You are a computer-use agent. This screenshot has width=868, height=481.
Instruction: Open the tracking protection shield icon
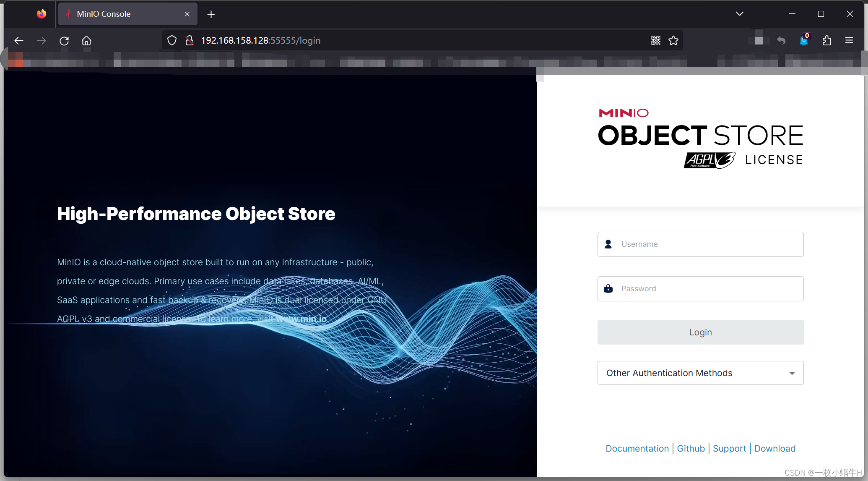click(172, 40)
